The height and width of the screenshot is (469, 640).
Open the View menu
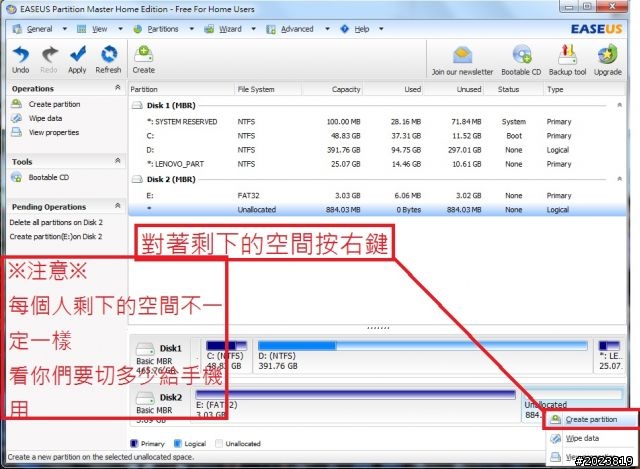(99, 29)
